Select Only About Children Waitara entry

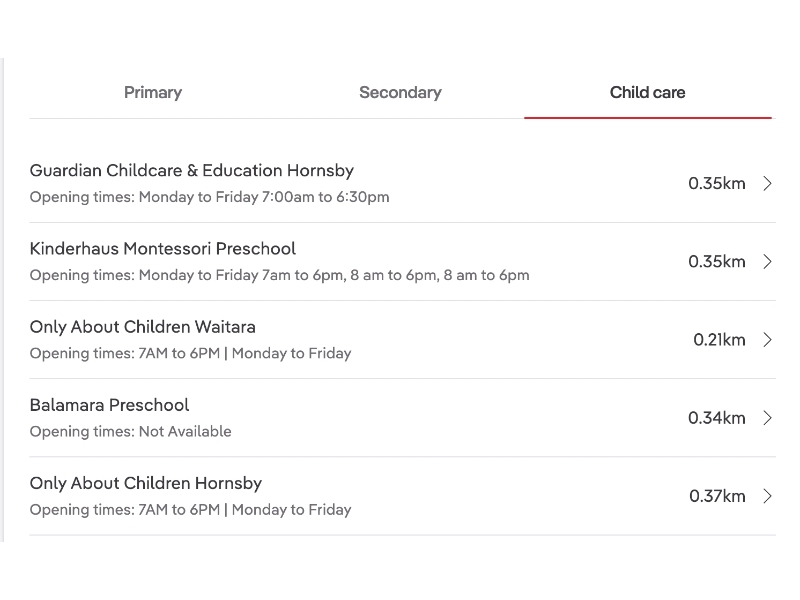coord(143,327)
